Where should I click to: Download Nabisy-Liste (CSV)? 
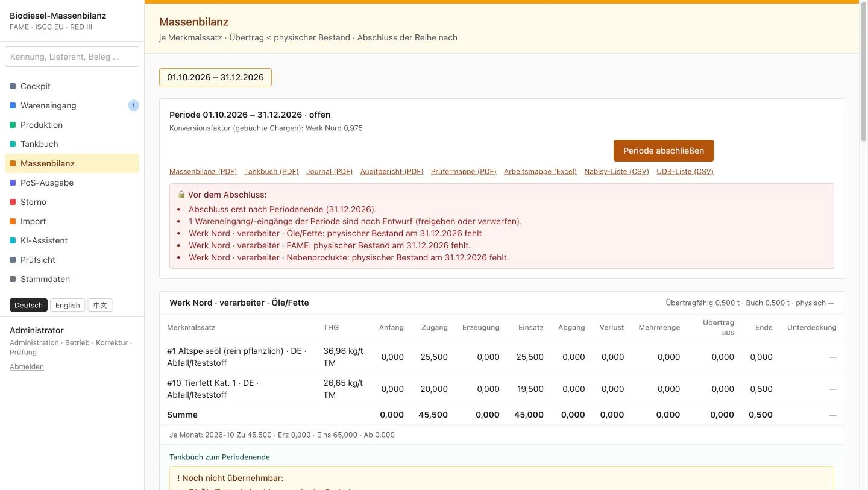(x=617, y=171)
